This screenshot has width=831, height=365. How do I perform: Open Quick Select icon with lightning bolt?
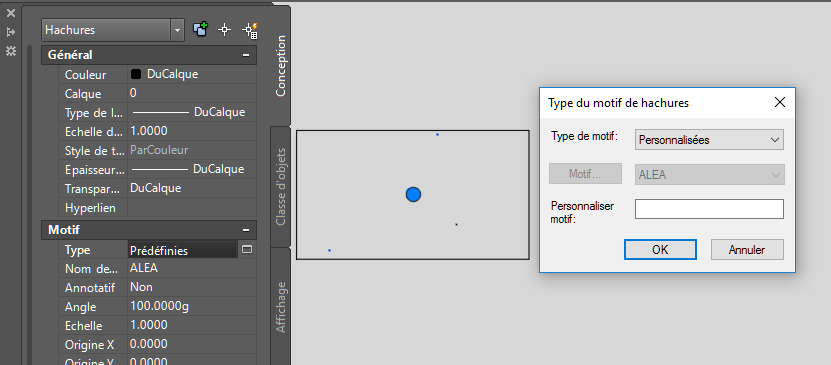pyautogui.click(x=250, y=30)
